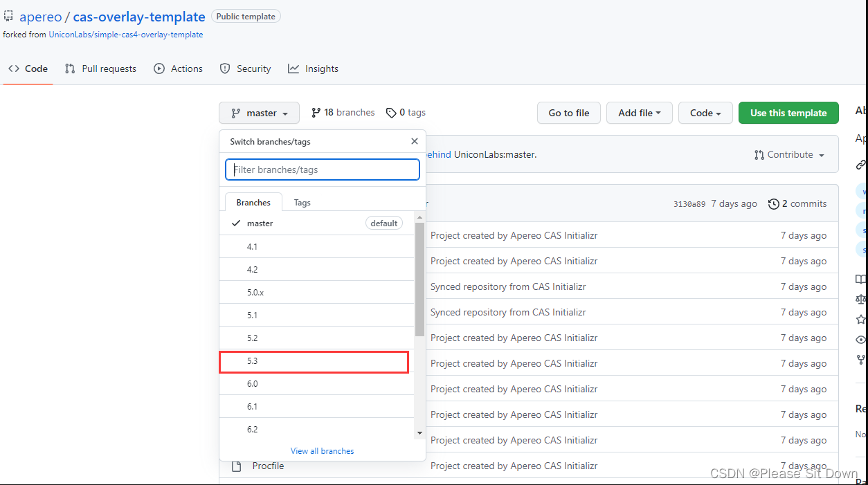
Task: Select branch 5.2
Action: (x=317, y=338)
